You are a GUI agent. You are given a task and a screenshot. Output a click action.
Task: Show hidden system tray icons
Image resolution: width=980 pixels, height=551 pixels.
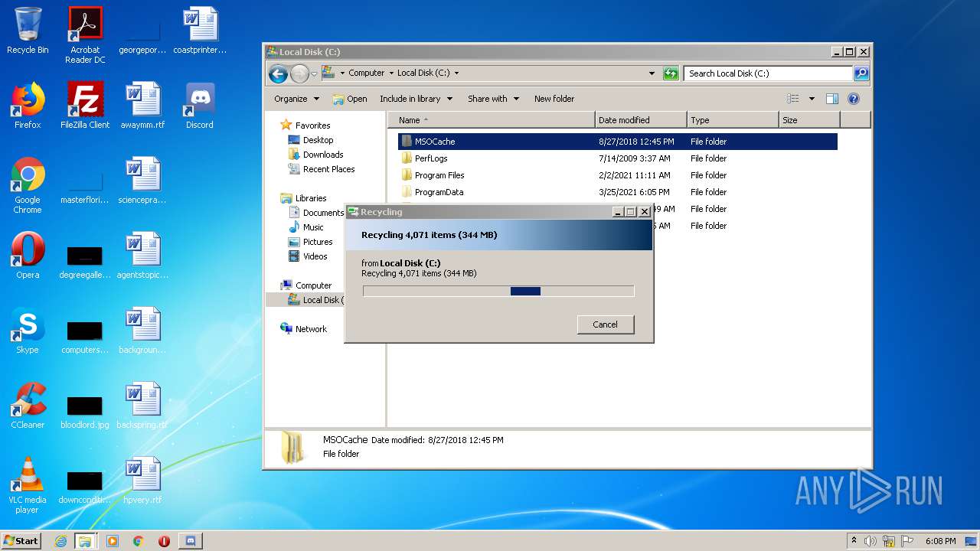coord(854,540)
